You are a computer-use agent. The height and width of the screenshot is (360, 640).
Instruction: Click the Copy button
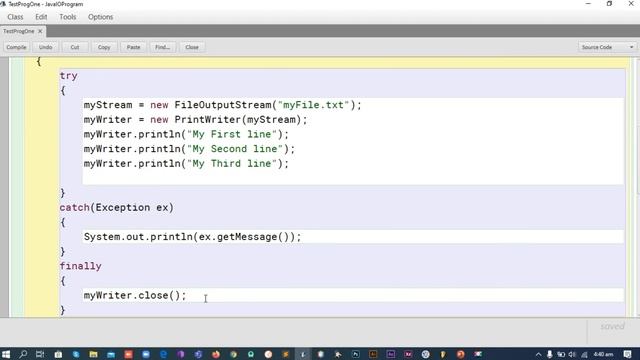tap(104, 47)
